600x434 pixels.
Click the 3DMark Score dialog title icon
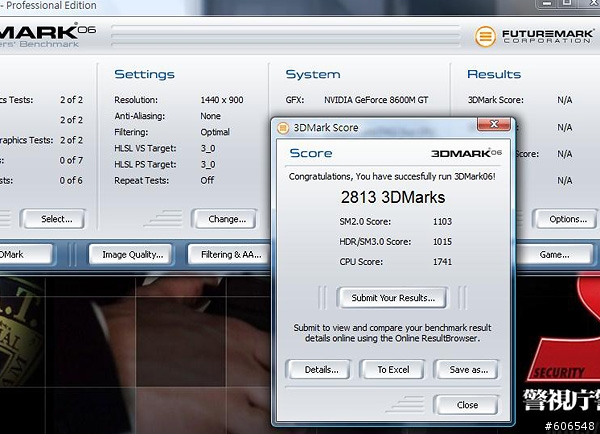pos(283,127)
